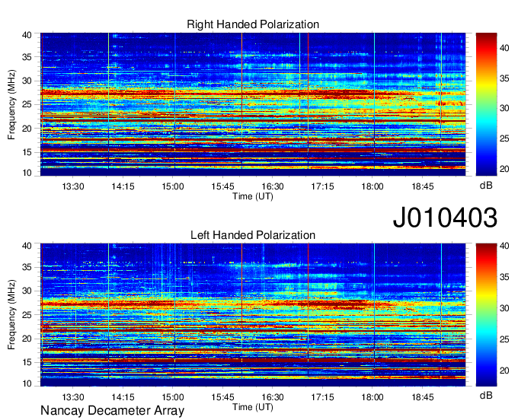Click the bottom plot's dB color bar
The image size is (518, 420).
click(x=486, y=315)
